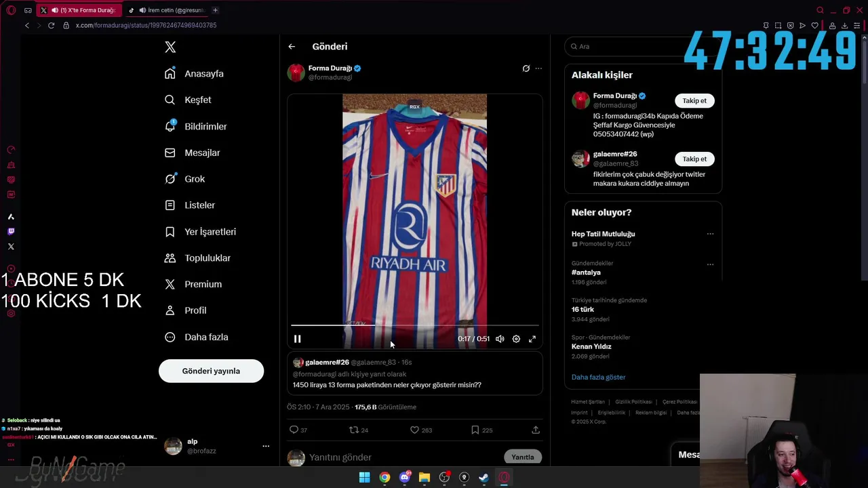Screen dimensions: 868x488
Task: Open Grok from the sidebar
Action: 185,179
